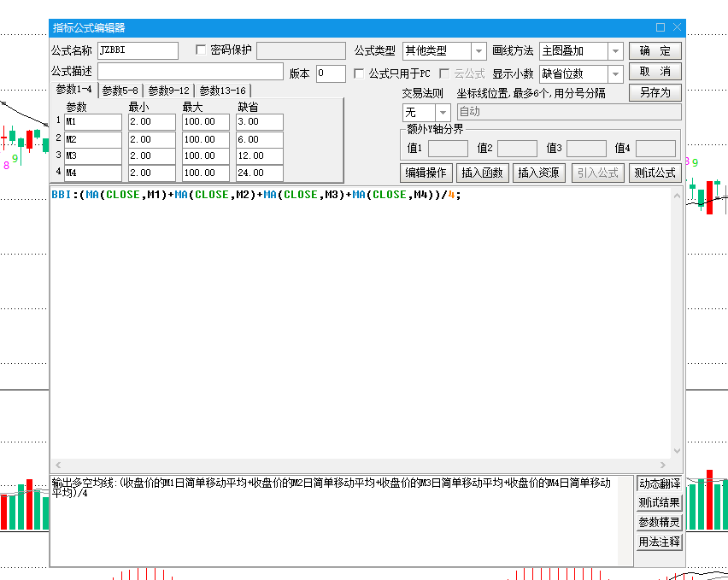Click horizontal scrollbar right arrow

(x=663, y=465)
